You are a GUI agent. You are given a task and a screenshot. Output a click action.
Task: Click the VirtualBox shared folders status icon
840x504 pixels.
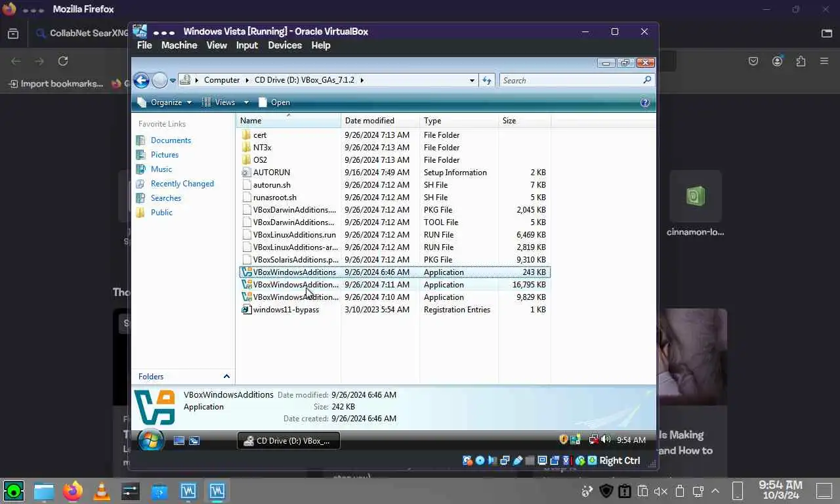(530, 461)
